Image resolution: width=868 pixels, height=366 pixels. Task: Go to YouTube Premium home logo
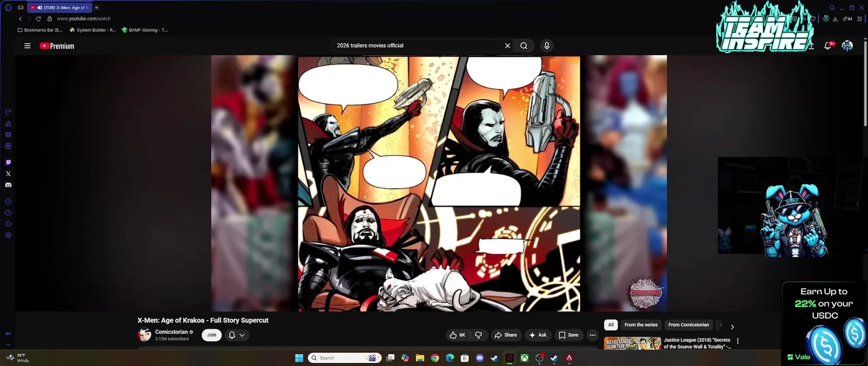(x=57, y=46)
